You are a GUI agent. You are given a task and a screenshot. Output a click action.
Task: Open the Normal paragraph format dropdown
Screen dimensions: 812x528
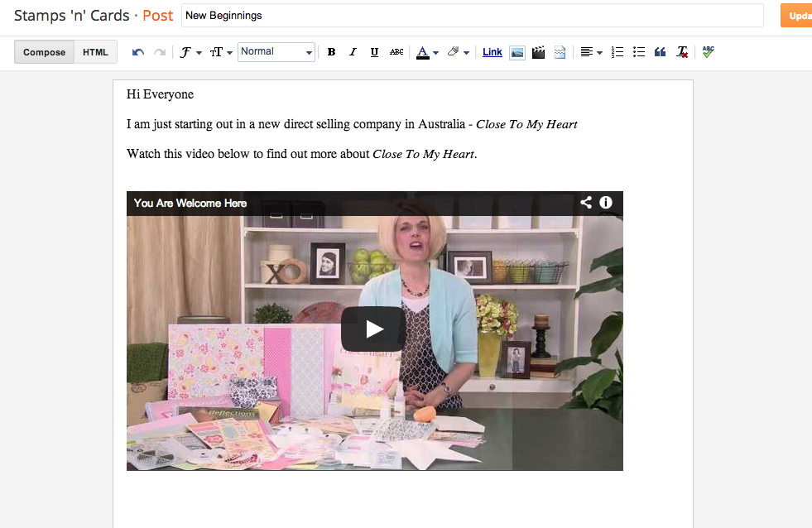pos(276,52)
